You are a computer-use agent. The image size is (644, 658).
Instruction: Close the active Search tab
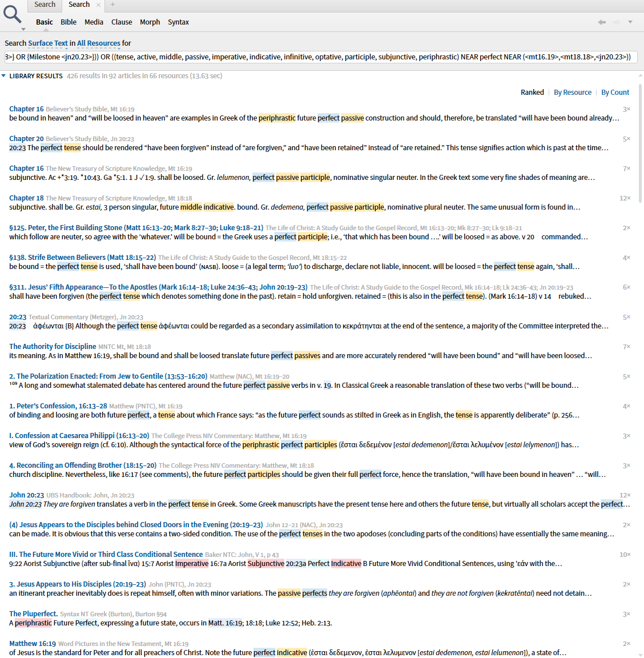pos(98,5)
